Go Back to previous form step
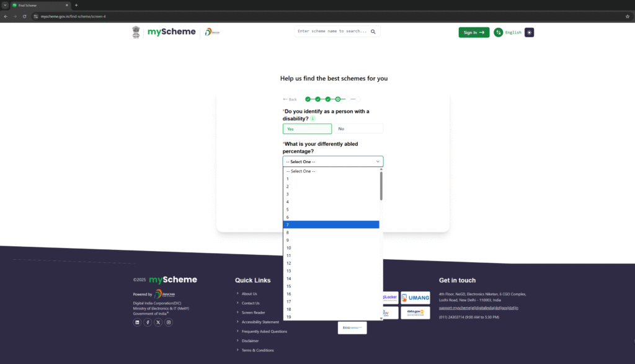 pos(290,99)
